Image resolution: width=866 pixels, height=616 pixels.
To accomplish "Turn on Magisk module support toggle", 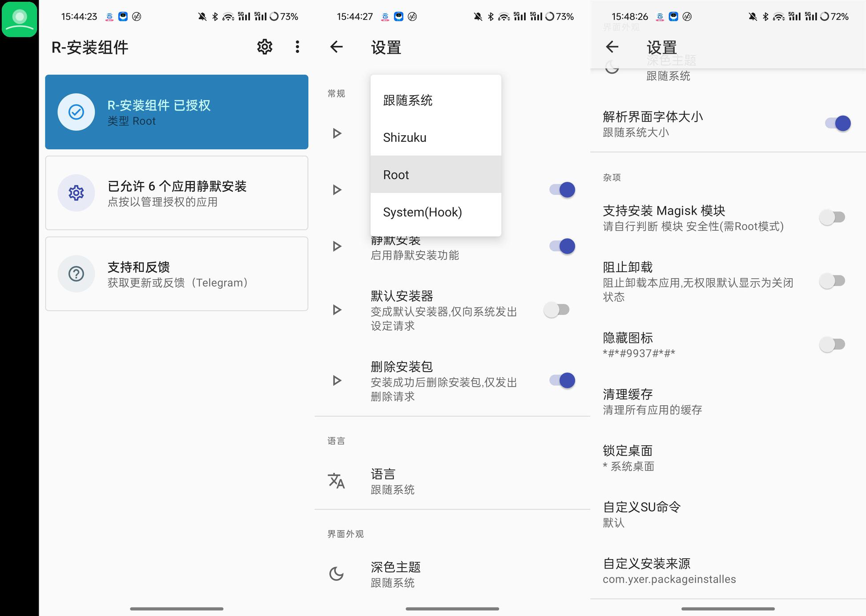I will click(832, 217).
